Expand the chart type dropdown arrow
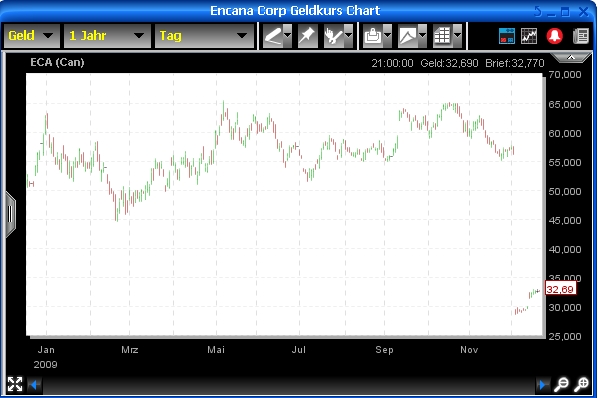The width and height of the screenshot is (598, 398). coord(423,36)
